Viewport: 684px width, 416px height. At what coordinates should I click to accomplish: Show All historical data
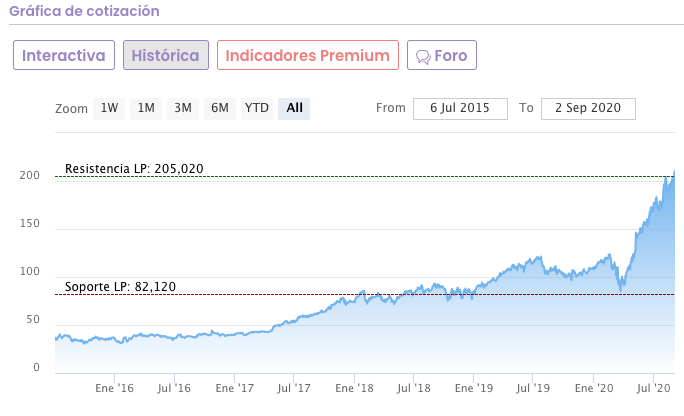pos(294,108)
